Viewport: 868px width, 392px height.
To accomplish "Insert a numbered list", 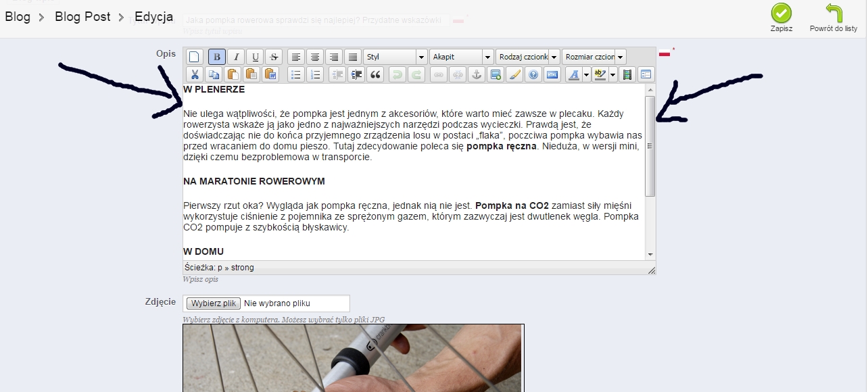I will click(x=315, y=74).
